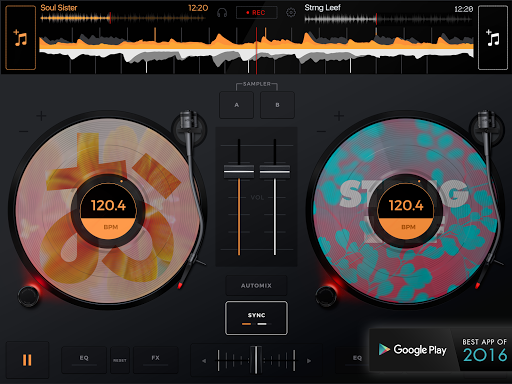Viewport: 512px width, 384px height.
Task: Trigger sampler pad B
Action: (277, 105)
